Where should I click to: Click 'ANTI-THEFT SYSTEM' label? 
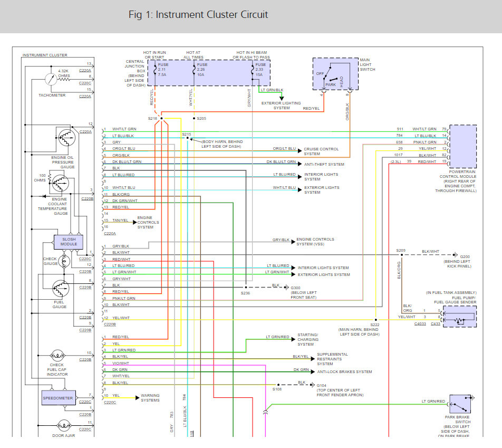pos(324,165)
